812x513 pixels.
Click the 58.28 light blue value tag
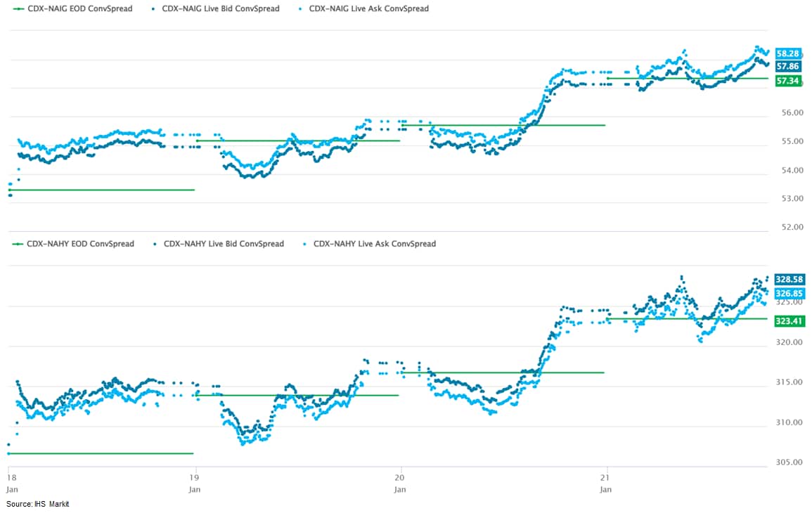point(787,53)
